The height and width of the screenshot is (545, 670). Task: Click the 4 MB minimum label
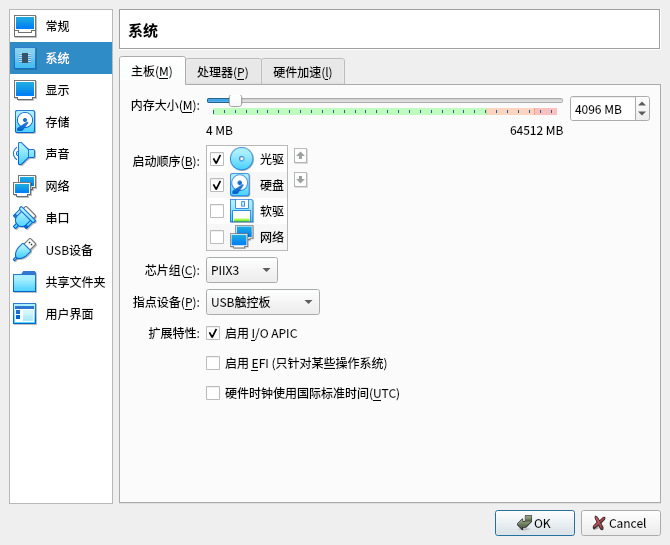pos(219,130)
